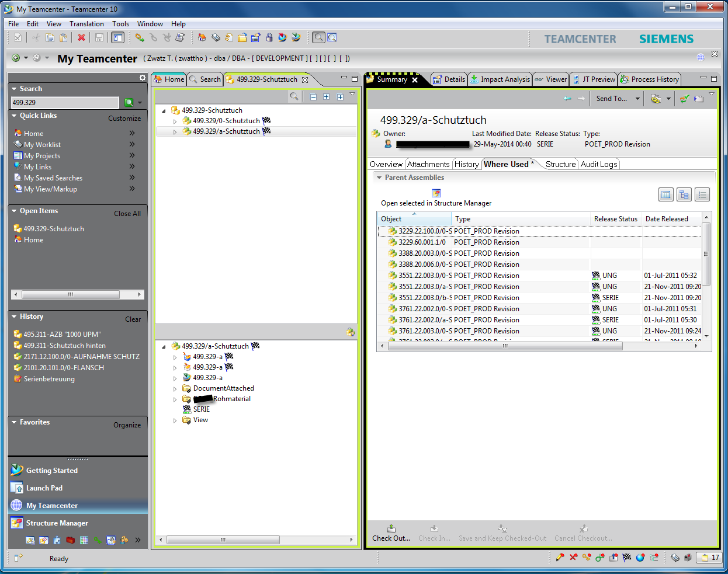
Task: Switch to the Home tab
Action: [x=169, y=79]
